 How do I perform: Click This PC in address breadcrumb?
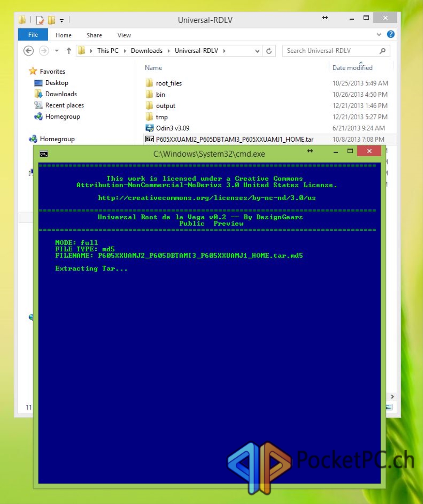[108, 51]
